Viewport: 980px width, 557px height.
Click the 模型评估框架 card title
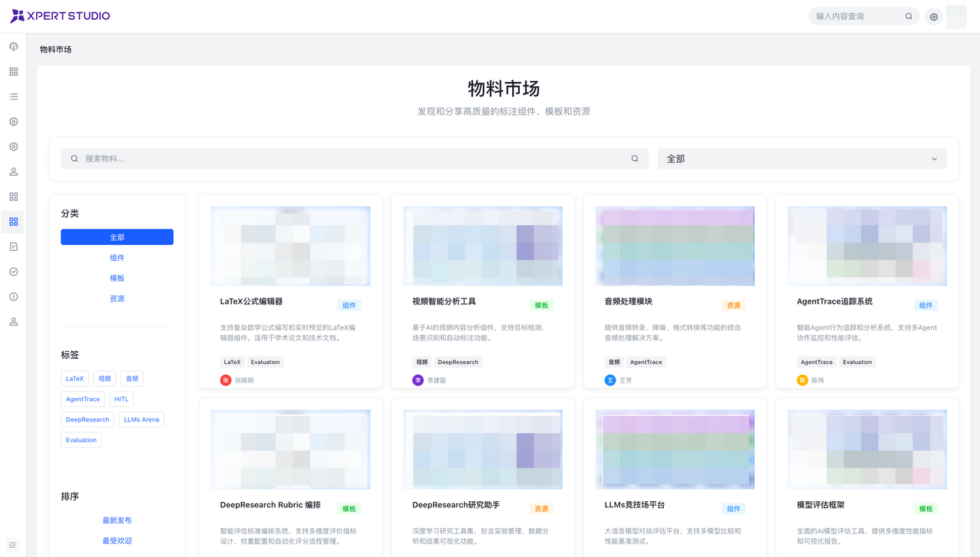pos(821,505)
